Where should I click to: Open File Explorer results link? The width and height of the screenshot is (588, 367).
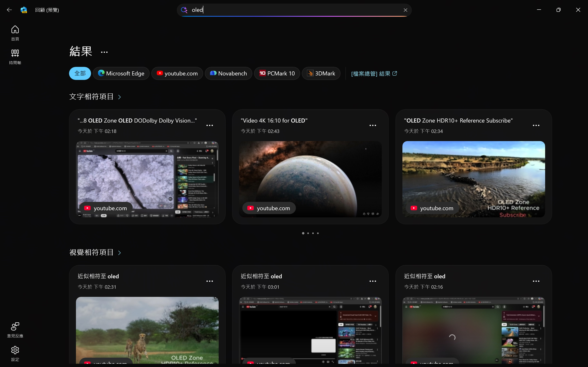374,74
